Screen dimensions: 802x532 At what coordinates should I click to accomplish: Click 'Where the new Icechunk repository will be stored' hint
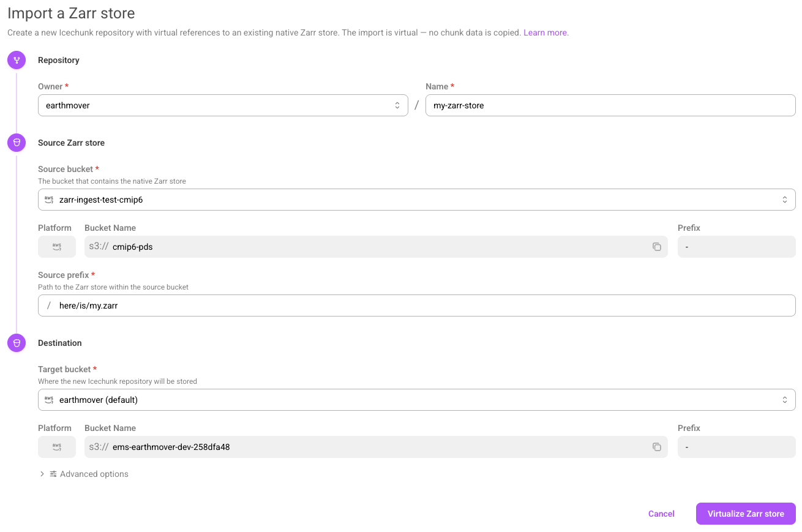pos(118,381)
